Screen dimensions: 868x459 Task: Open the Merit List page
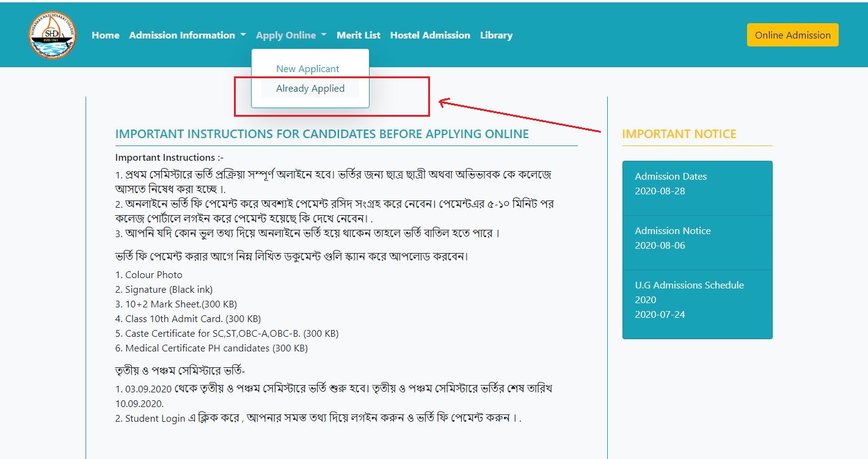358,35
